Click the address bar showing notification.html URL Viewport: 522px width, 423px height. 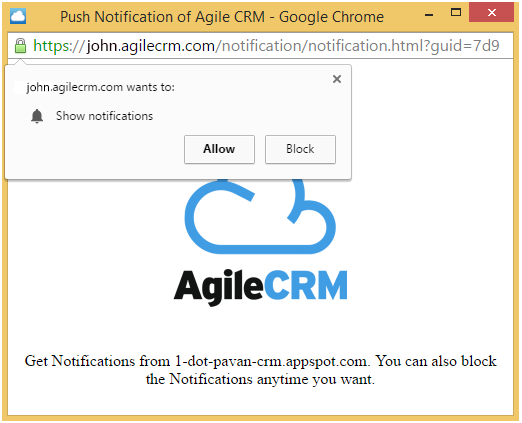(260, 46)
